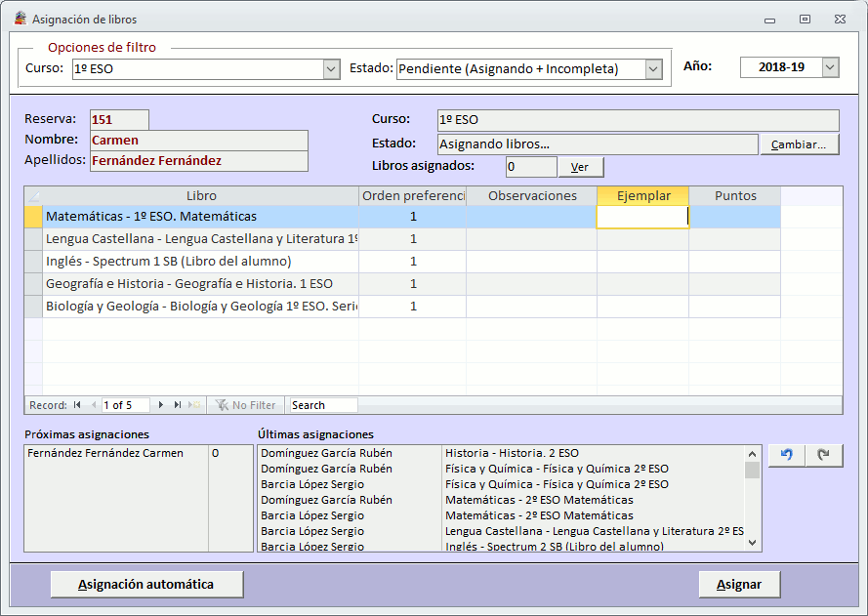Open the Estado filter dropdown
The width and height of the screenshot is (868, 616).
point(653,69)
